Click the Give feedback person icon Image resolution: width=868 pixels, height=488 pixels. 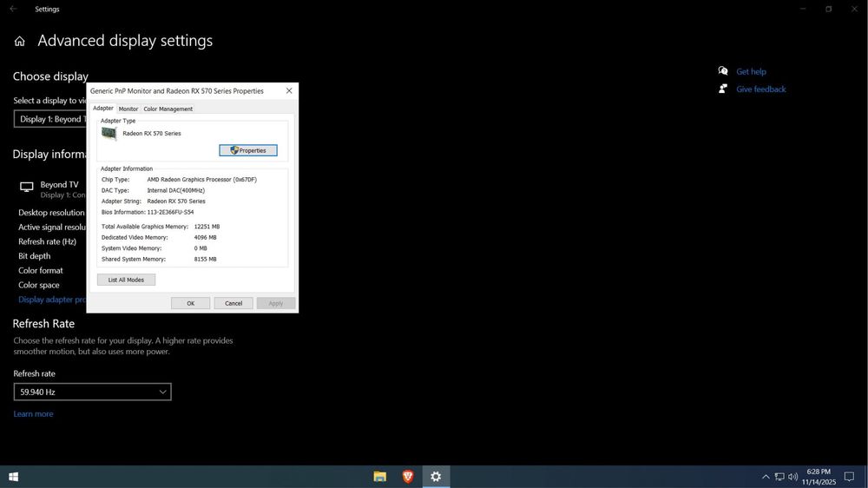click(x=722, y=89)
